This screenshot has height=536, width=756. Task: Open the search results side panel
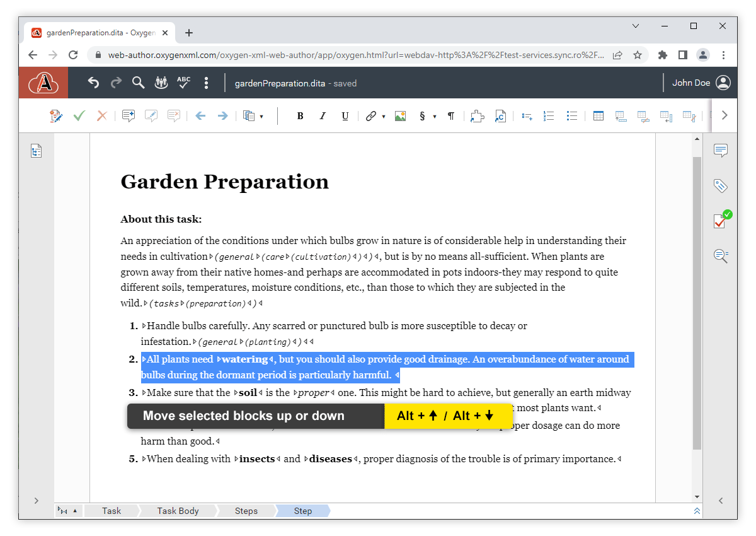(721, 255)
